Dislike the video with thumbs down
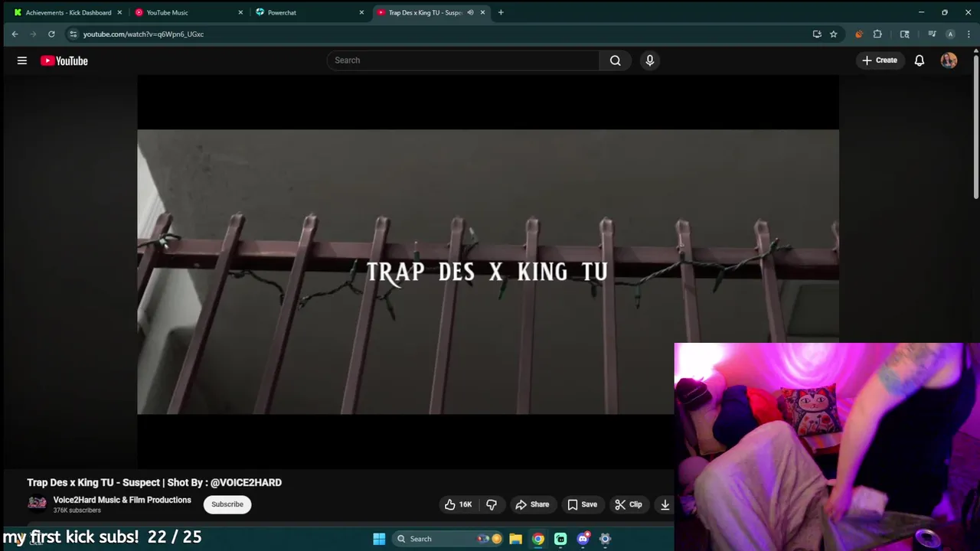980x551 pixels. pos(492,504)
